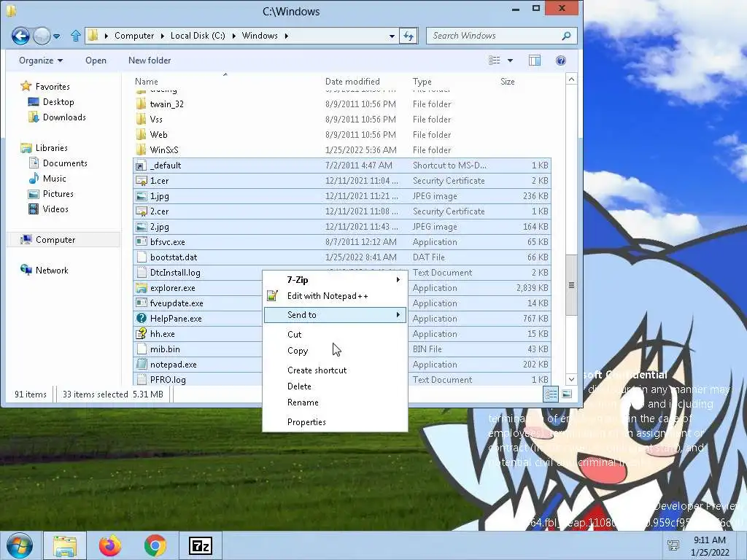
Task: Click the twain_32 folder icon
Action: (141, 104)
